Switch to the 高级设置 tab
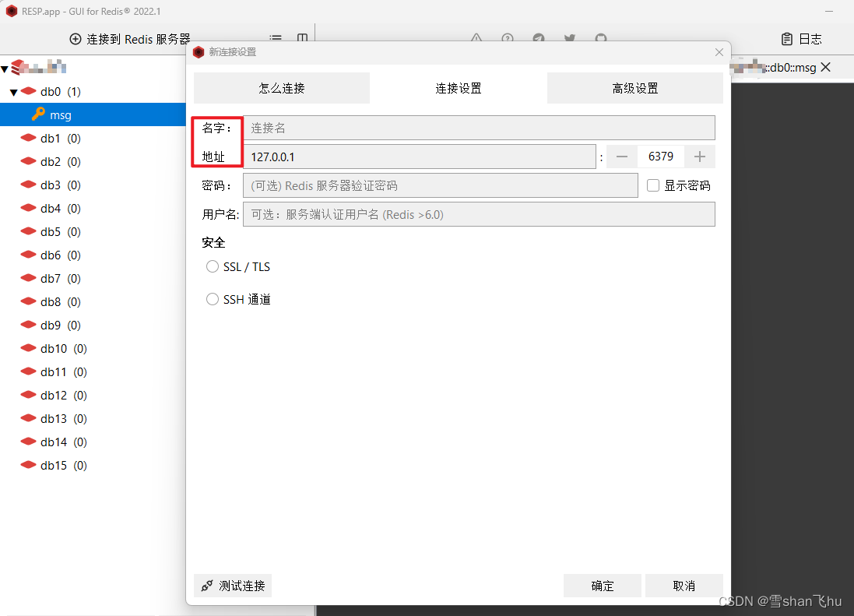 coord(634,88)
